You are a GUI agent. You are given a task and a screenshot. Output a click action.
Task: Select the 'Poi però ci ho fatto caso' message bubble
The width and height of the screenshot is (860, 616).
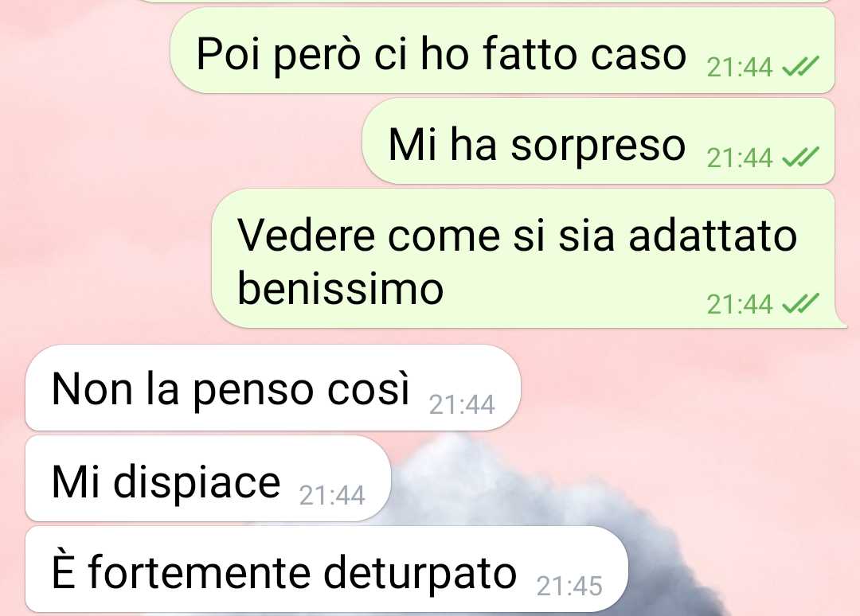pos(502,50)
